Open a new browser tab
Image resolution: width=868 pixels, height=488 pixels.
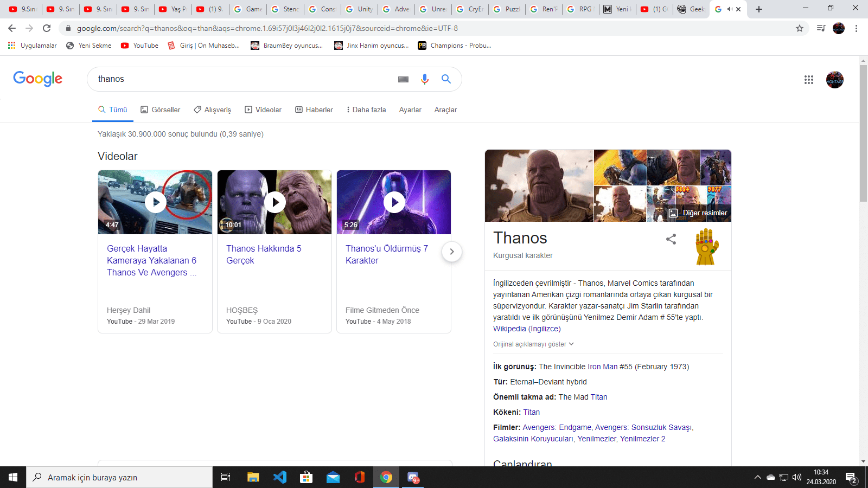[759, 9]
